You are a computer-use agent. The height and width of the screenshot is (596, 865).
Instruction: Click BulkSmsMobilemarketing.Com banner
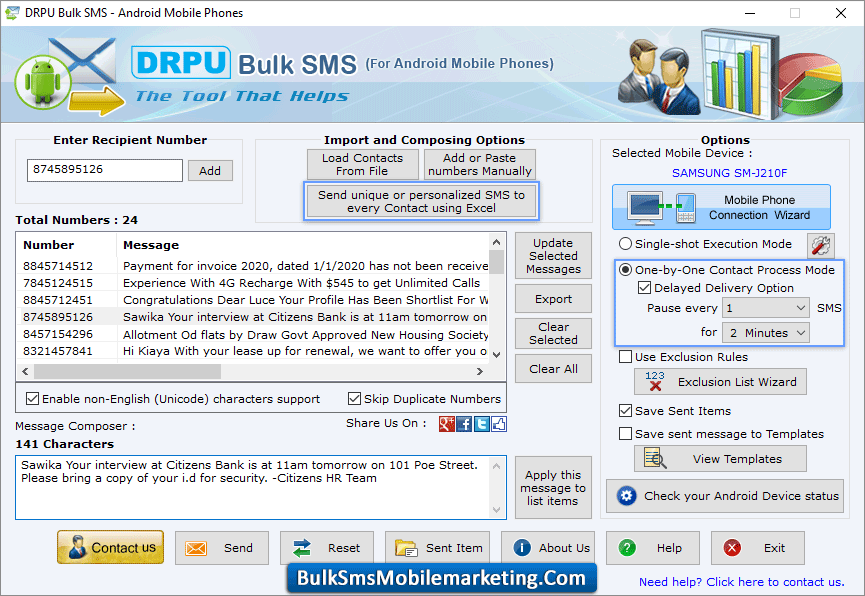pyautogui.click(x=441, y=578)
